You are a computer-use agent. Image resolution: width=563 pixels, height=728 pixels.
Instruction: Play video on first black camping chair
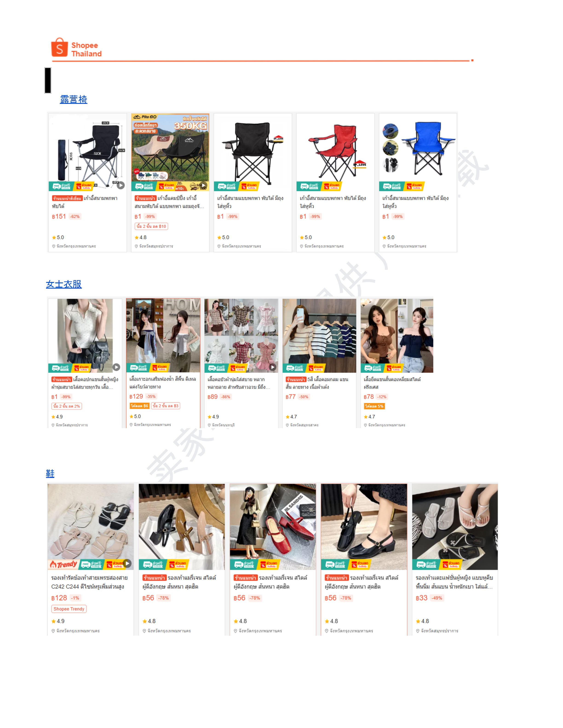[121, 185]
